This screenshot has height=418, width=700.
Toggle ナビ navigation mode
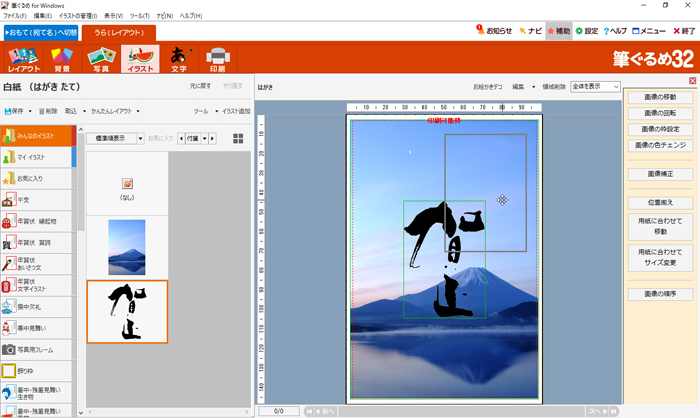coord(530,31)
